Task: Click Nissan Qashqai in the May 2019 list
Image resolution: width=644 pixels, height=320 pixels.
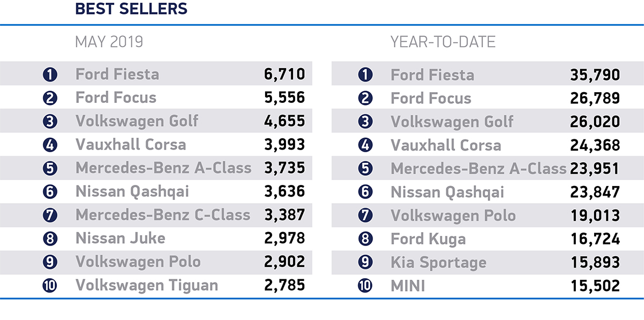Action: point(132,191)
